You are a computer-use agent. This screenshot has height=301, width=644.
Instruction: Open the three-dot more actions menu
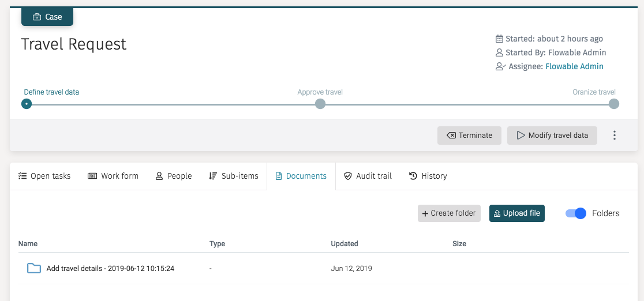click(x=614, y=136)
